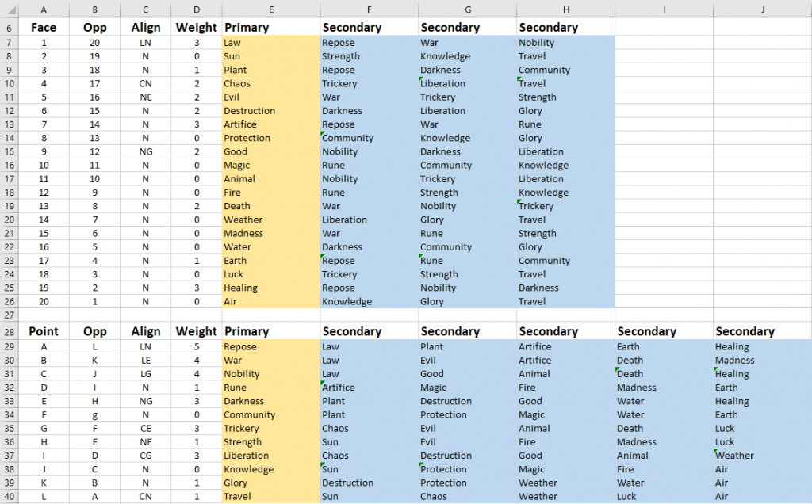Image resolution: width=812 pixels, height=504 pixels.
Task: Select the Healing primary cell in row 25
Action: pos(271,288)
